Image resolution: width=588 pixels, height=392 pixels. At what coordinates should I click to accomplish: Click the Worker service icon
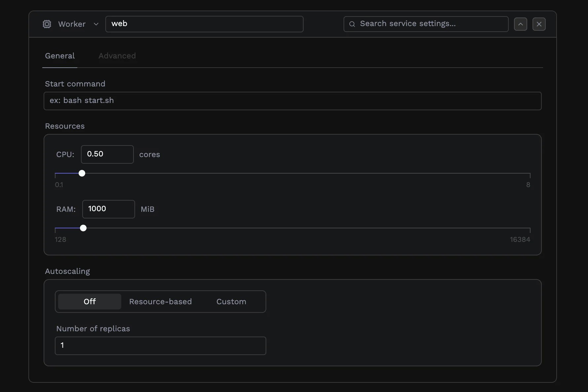pyautogui.click(x=47, y=24)
